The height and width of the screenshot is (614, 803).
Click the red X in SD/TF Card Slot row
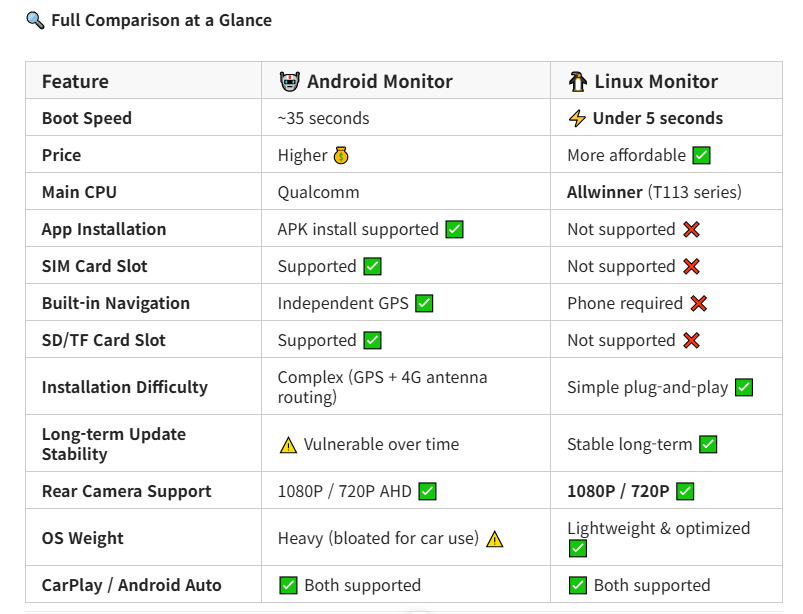[691, 341]
